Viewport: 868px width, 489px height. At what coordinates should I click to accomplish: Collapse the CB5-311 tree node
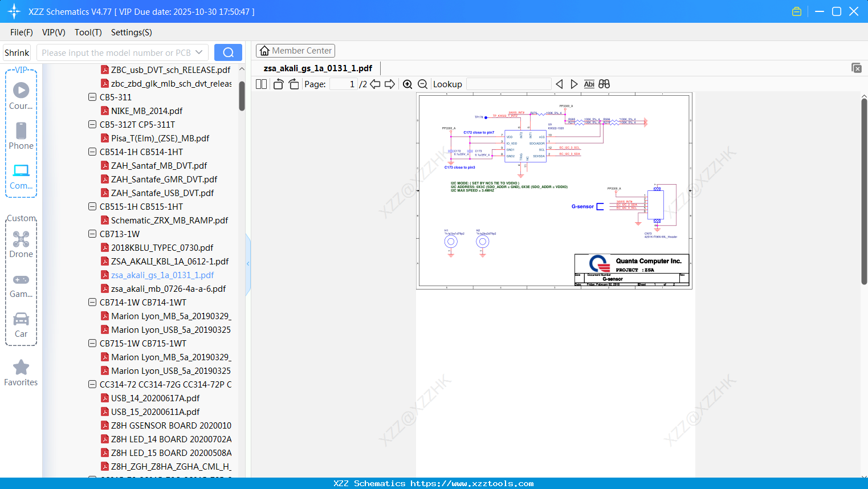pyautogui.click(x=92, y=97)
